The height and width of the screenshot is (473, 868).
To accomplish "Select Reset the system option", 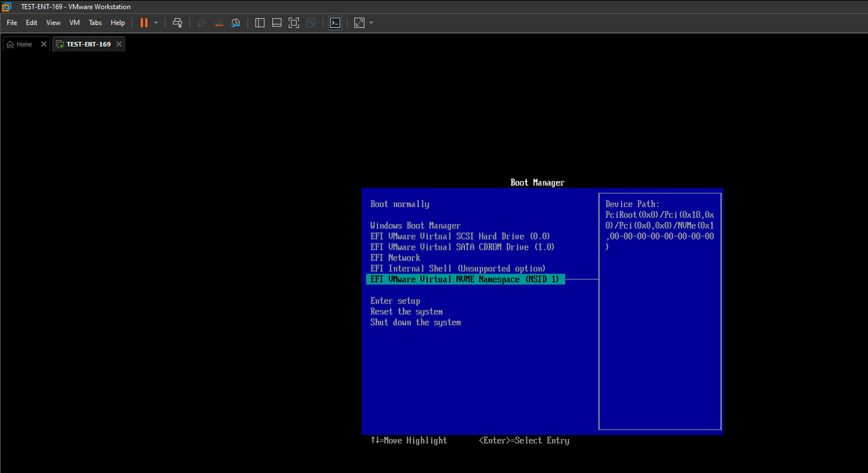I will click(406, 311).
